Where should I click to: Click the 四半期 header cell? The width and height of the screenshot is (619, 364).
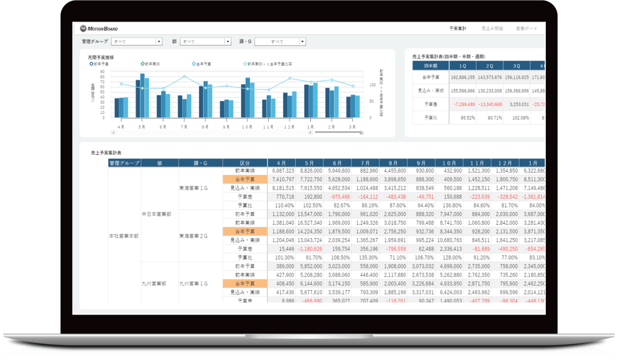pyautogui.click(x=430, y=66)
